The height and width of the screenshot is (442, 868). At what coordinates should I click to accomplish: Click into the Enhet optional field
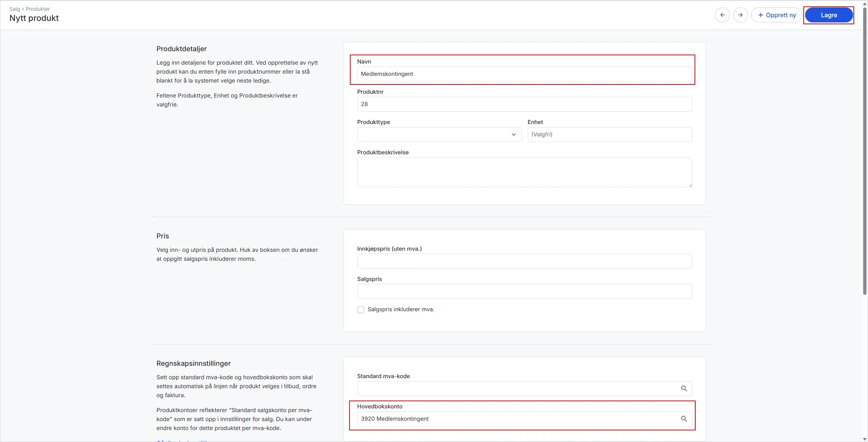(x=609, y=135)
